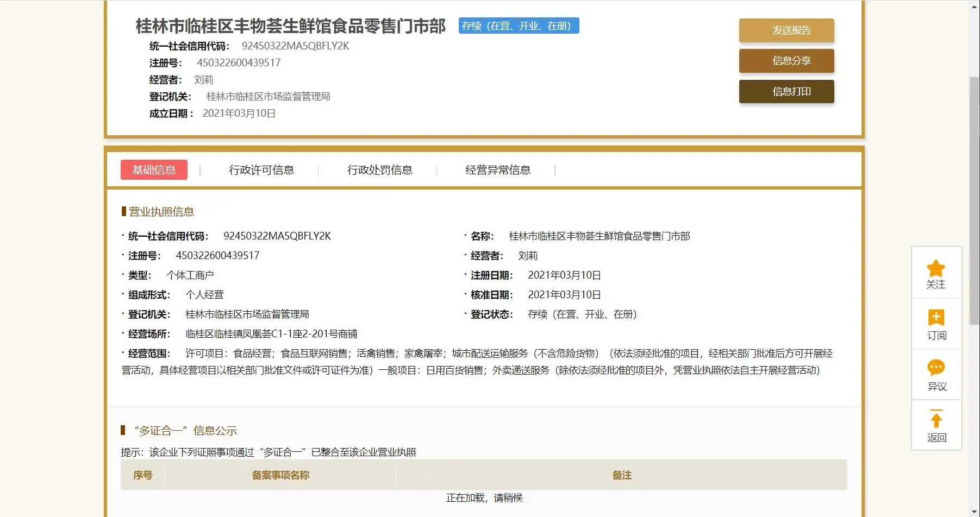980x517 pixels.
Task: Click the 备注 column header
Action: tap(622, 475)
